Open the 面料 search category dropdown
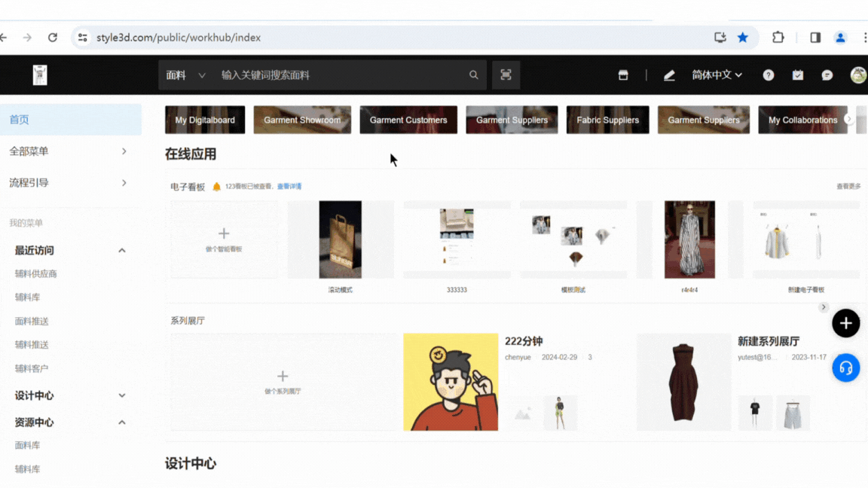 pyautogui.click(x=185, y=75)
